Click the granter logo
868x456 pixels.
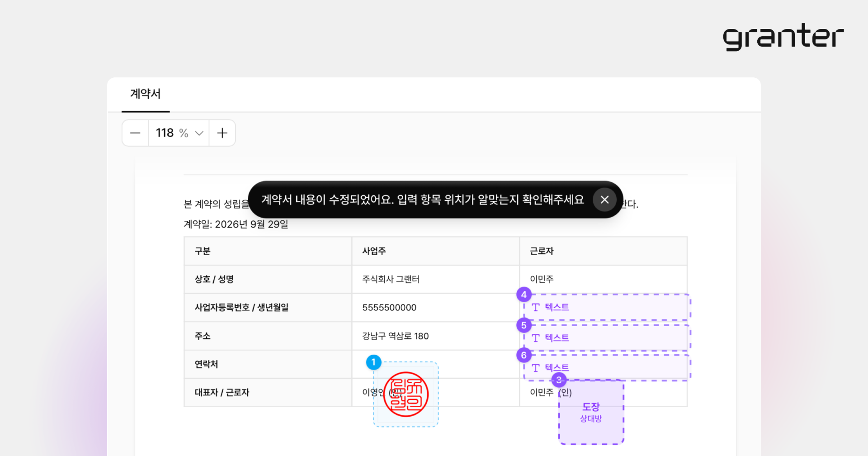783,37
